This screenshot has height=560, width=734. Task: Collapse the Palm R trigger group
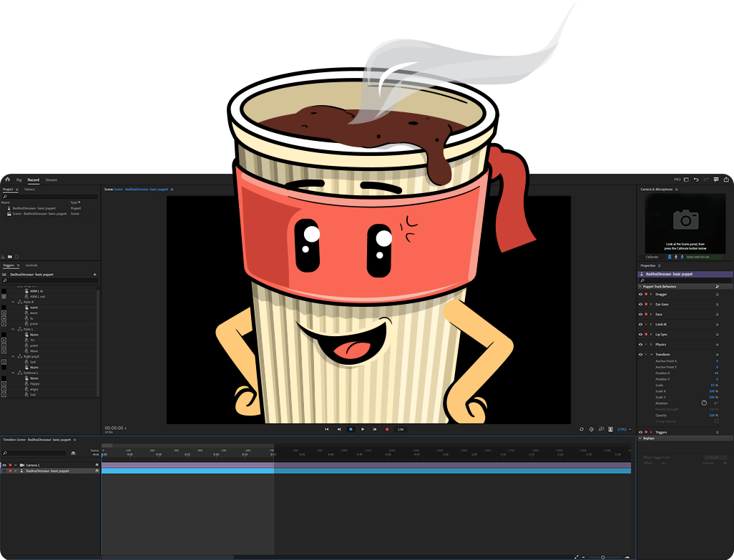point(13,302)
